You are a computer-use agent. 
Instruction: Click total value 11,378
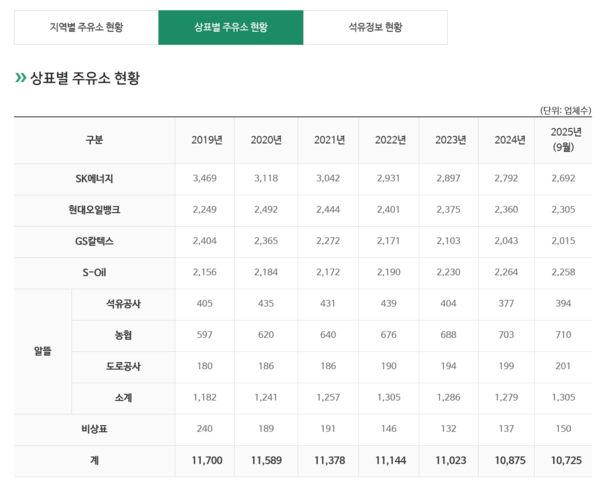329,461
